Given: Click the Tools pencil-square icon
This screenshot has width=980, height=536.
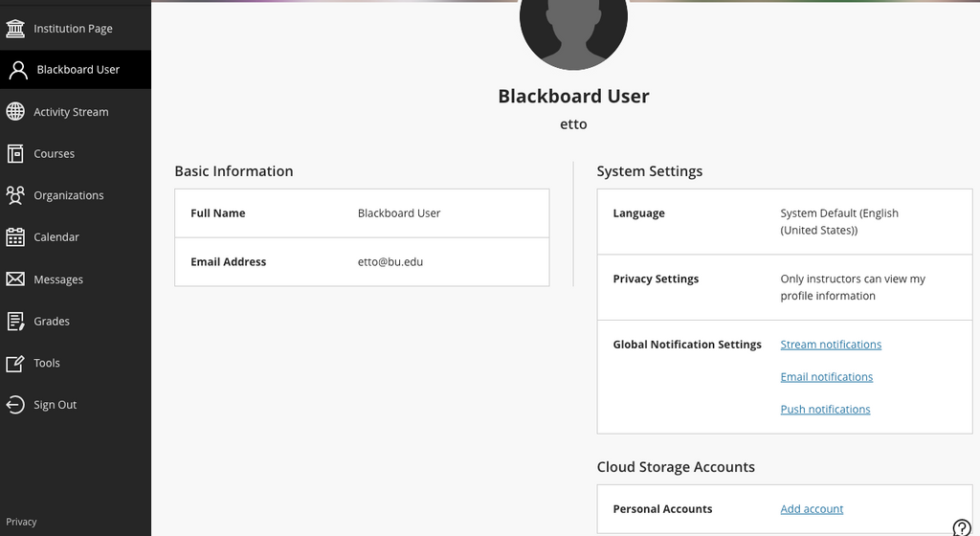Looking at the screenshot, I should (x=15, y=364).
